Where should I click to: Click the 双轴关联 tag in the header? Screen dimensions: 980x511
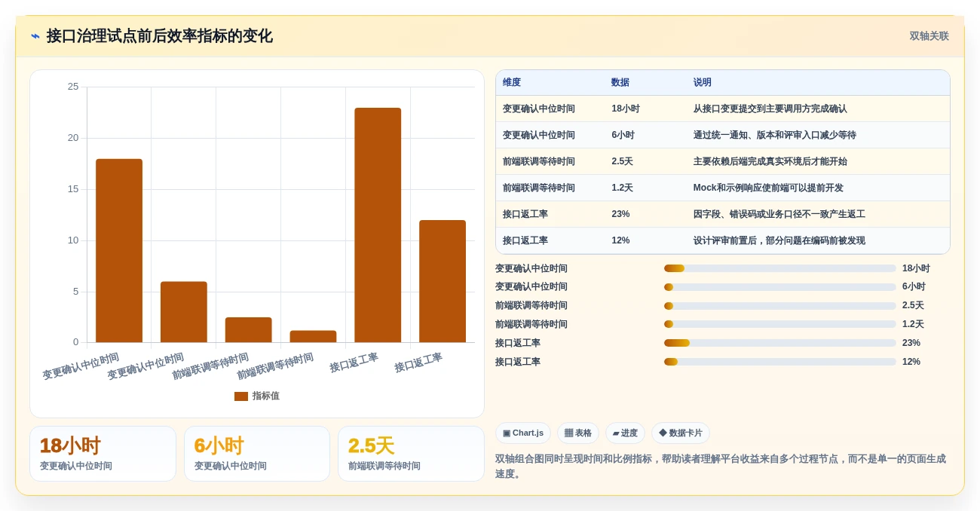[929, 36]
